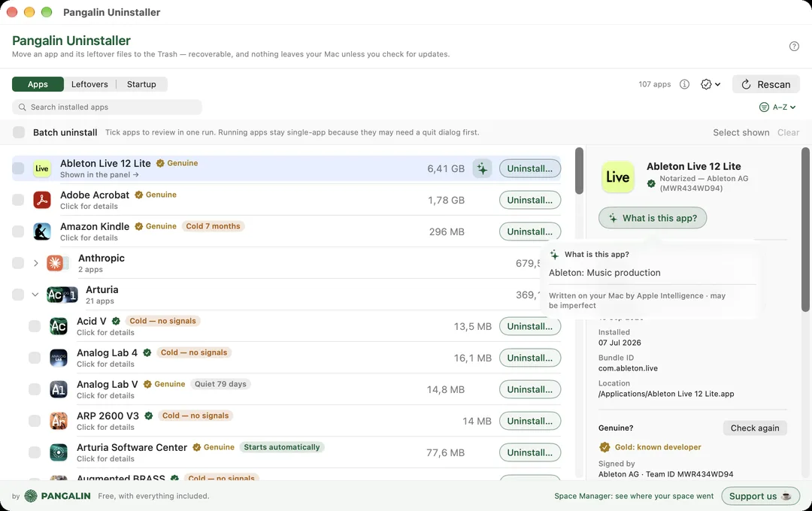812x511 pixels.
Task: Open the A–Z sort dropdown
Action: 777,107
